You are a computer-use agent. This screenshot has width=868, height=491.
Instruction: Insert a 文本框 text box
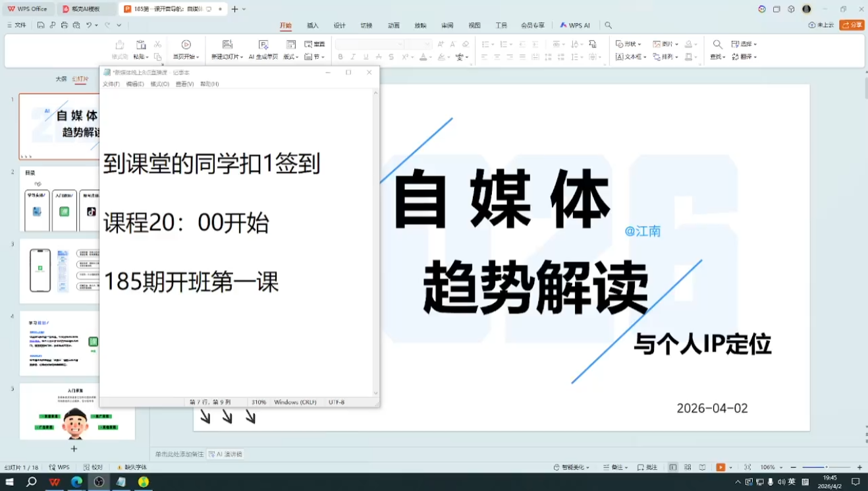[x=631, y=57]
